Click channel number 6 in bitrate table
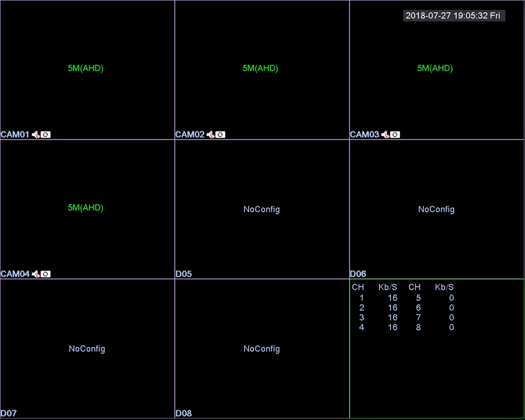Image resolution: width=525 pixels, height=420 pixels. pyautogui.click(x=418, y=308)
